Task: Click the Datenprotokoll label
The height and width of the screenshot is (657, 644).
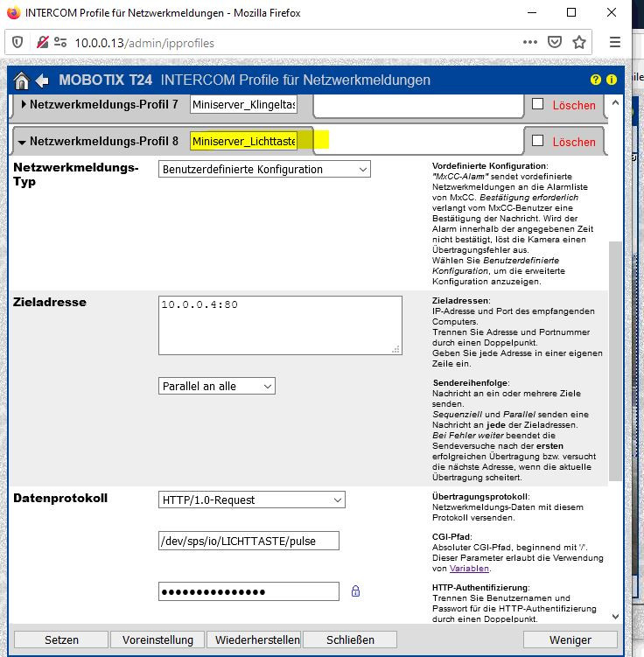Action: 60,498
